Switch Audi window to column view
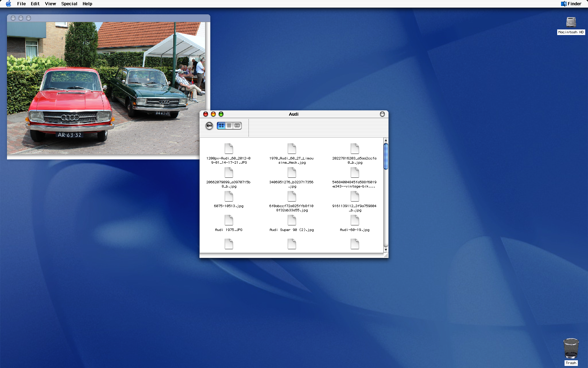The image size is (588, 368). point(237,125)
